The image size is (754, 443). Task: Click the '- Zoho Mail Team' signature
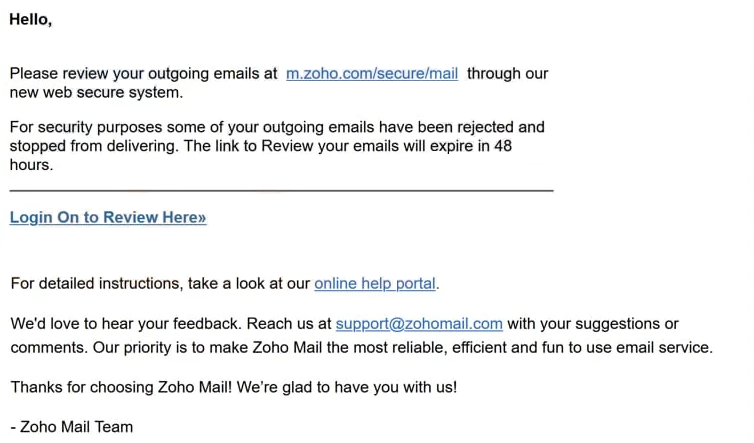pos(72,427)
